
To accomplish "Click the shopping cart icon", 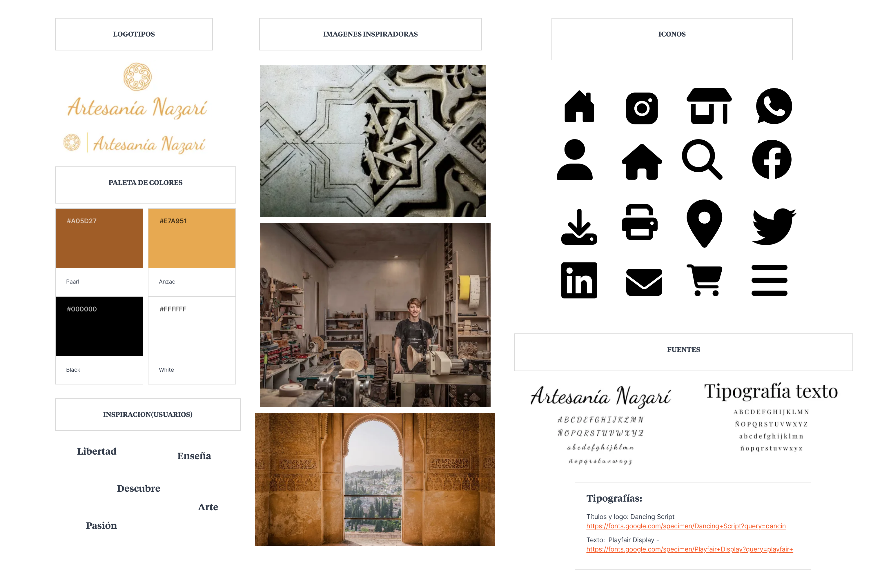I will [x=705, y=280].
